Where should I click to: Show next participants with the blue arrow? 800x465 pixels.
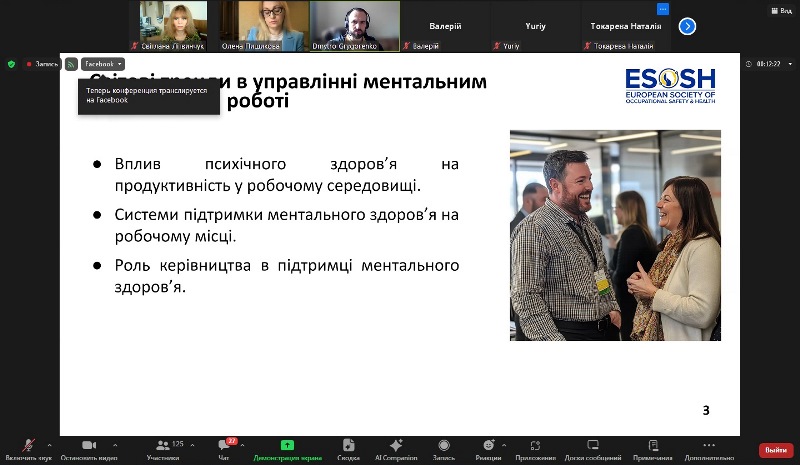(x=687, y=26)
